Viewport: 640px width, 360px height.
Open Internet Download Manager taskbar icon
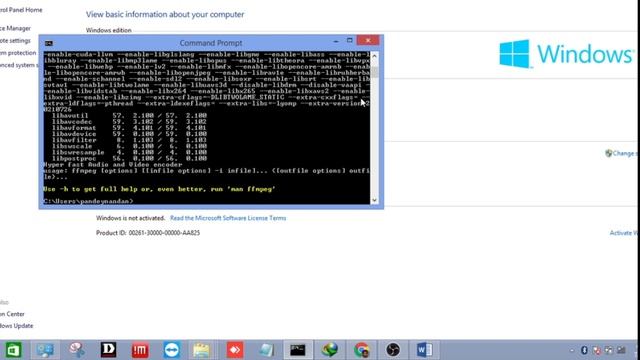[x=329, y=350]
